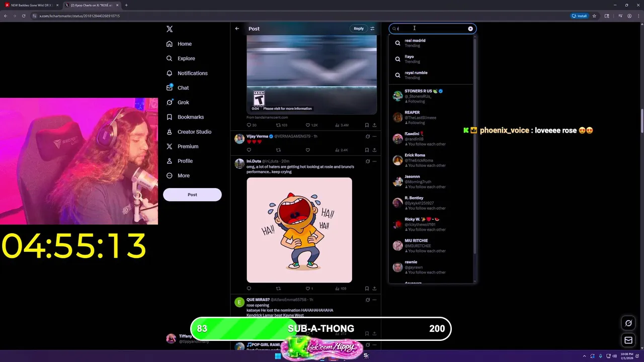This screenshot has width=644, height=362.
Task: Open a new browser tab
Action: pyautogui.click(x=126, y=5)
